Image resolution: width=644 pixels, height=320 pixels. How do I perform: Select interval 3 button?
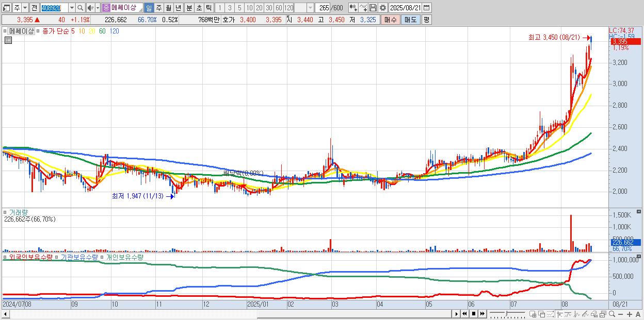230,8
